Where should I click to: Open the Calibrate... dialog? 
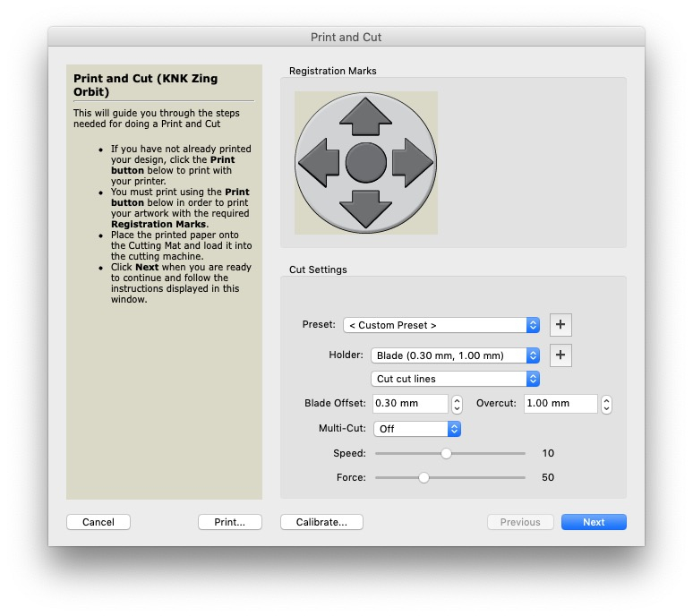[x=321, y=522]
